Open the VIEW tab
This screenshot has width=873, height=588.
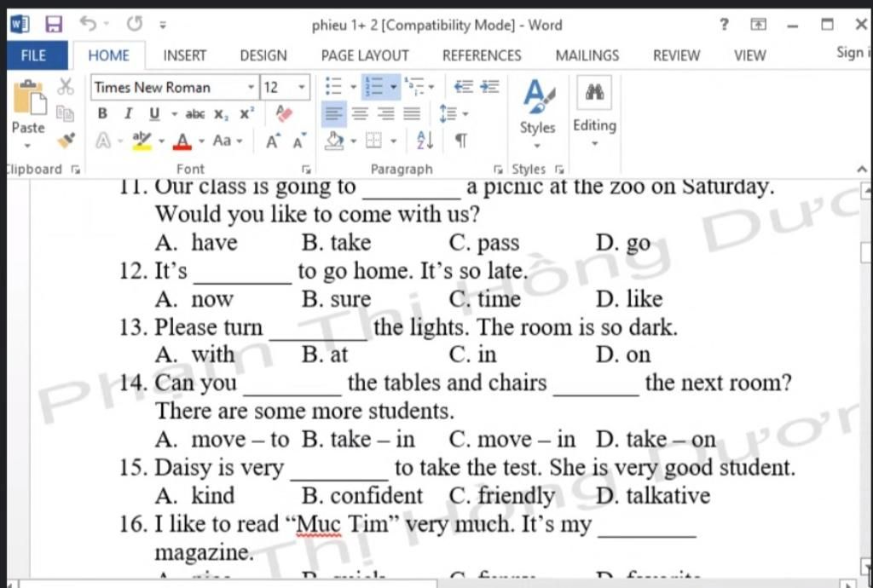[749, 55]
